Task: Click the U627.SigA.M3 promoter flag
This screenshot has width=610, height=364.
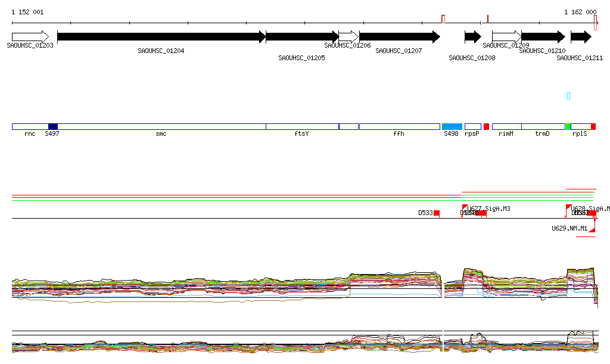Action: tap(465, 208)
